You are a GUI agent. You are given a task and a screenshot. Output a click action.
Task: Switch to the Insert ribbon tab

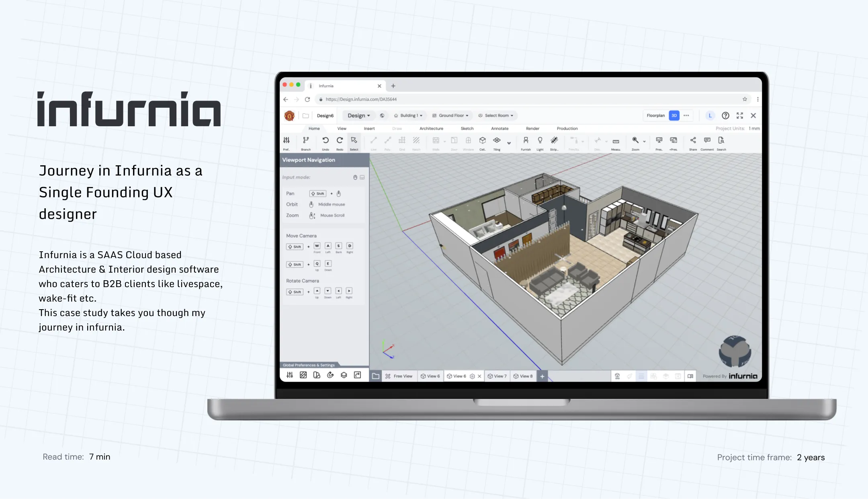pyautogui.click(x=369, y=129)
